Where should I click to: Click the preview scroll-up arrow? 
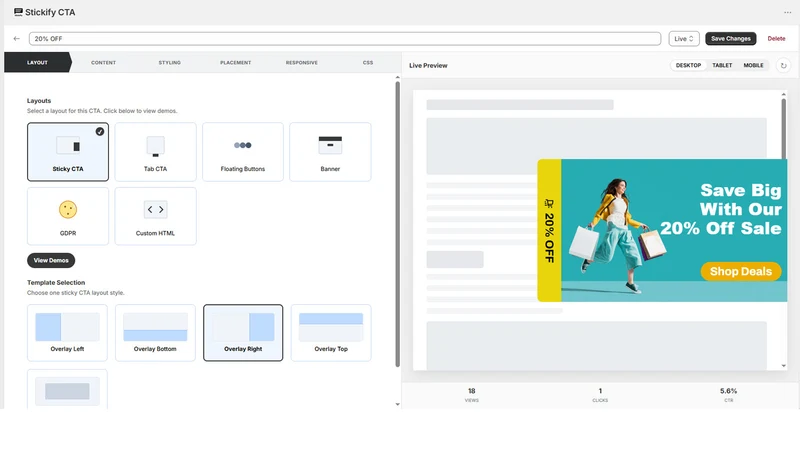[x=784, y=94]
